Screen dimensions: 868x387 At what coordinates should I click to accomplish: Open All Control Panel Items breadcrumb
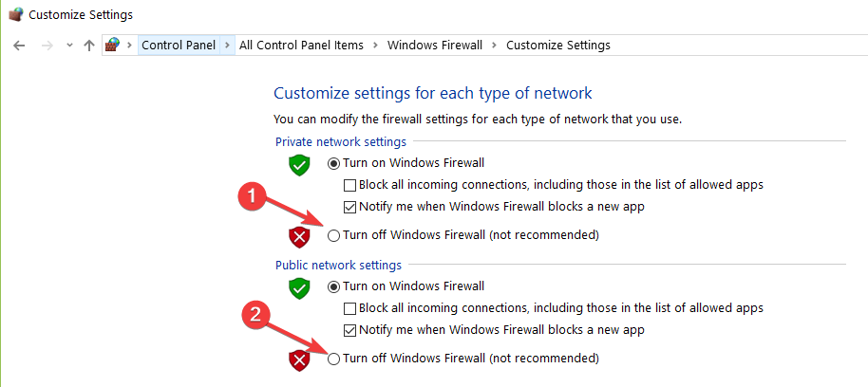point(301,45)
